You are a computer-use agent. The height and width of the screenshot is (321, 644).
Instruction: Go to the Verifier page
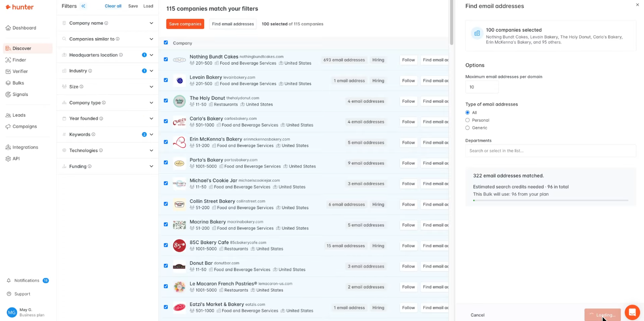tap(20, 71)
